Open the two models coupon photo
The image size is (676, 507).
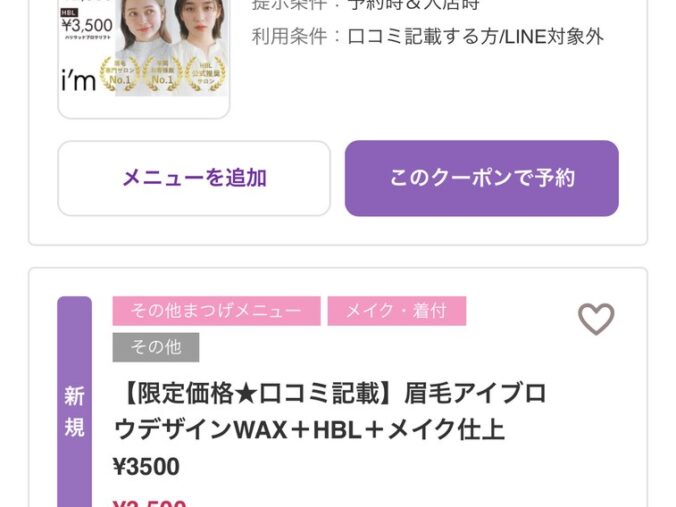172,47
